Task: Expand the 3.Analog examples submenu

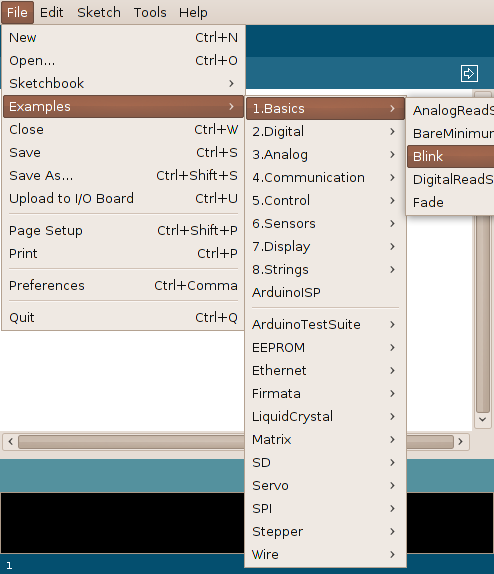Action: 325,154
